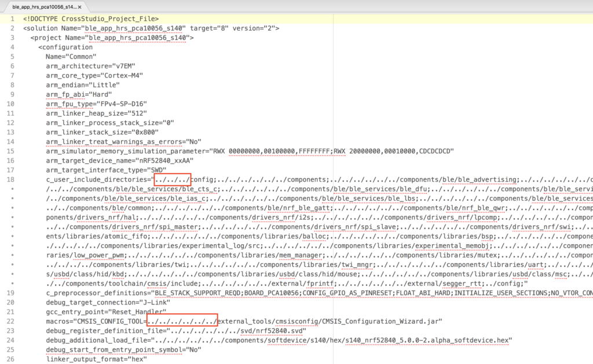Click arm_linker_treat_warnings_as_errors="No" line
The width and height of the screenshot is (593, 364).
tap(124, 141)
